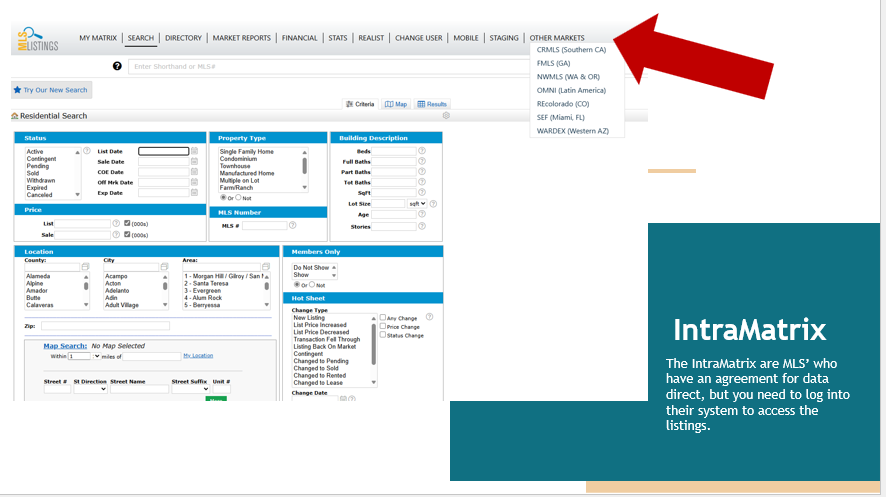This screenshot has height=497, width=886.
Task: Show help for the Status list
Action: pos(87,151)
